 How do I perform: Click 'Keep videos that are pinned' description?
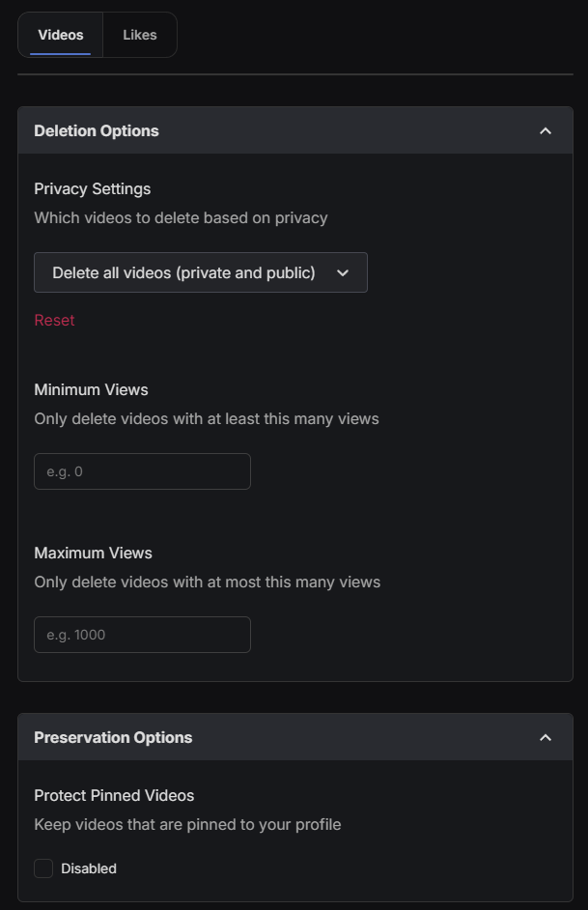(x=187, y=824)
